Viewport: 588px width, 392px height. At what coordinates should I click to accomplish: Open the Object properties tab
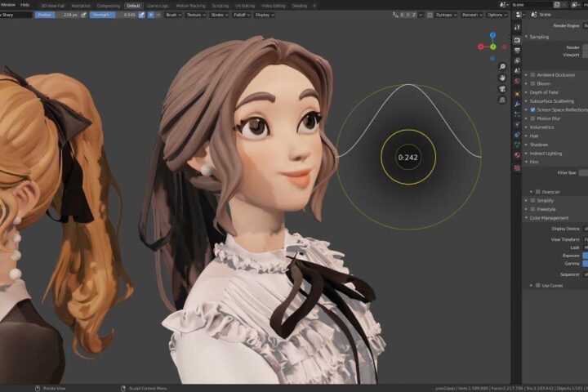(517, 94)
